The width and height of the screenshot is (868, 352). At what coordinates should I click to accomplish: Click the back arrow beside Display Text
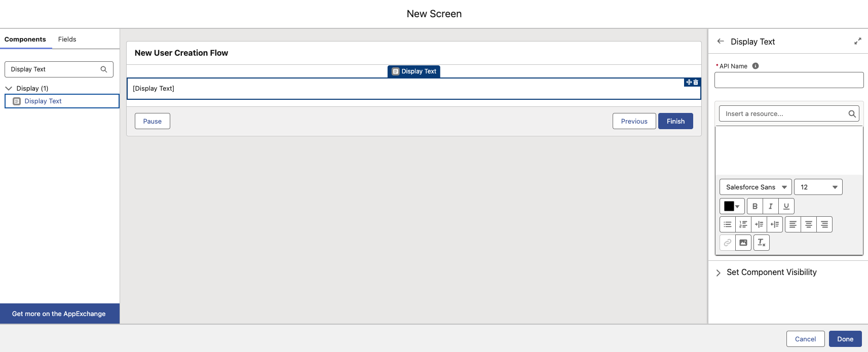tap(721, 42)
